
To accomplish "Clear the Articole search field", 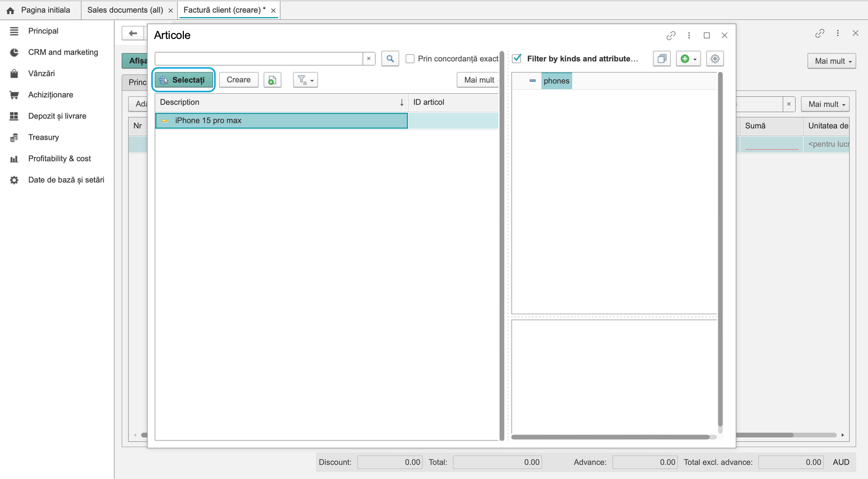I will point(369,59).
